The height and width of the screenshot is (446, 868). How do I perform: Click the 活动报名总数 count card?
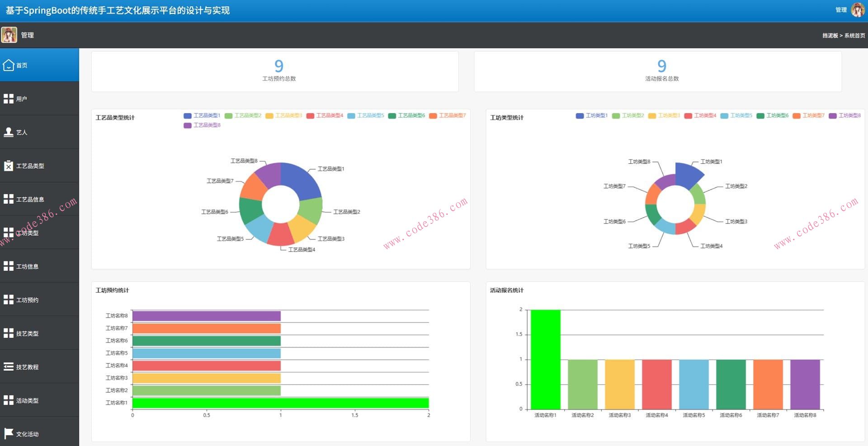(x=658, y=71)
